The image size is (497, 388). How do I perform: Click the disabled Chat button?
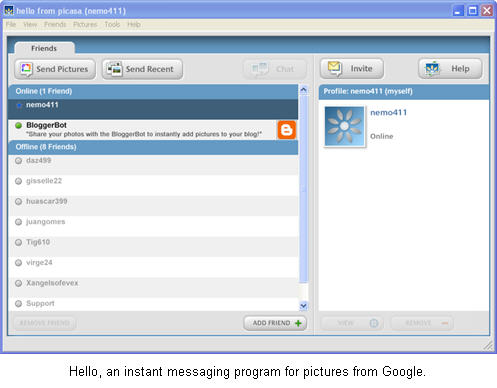click(x=275, y=69)
